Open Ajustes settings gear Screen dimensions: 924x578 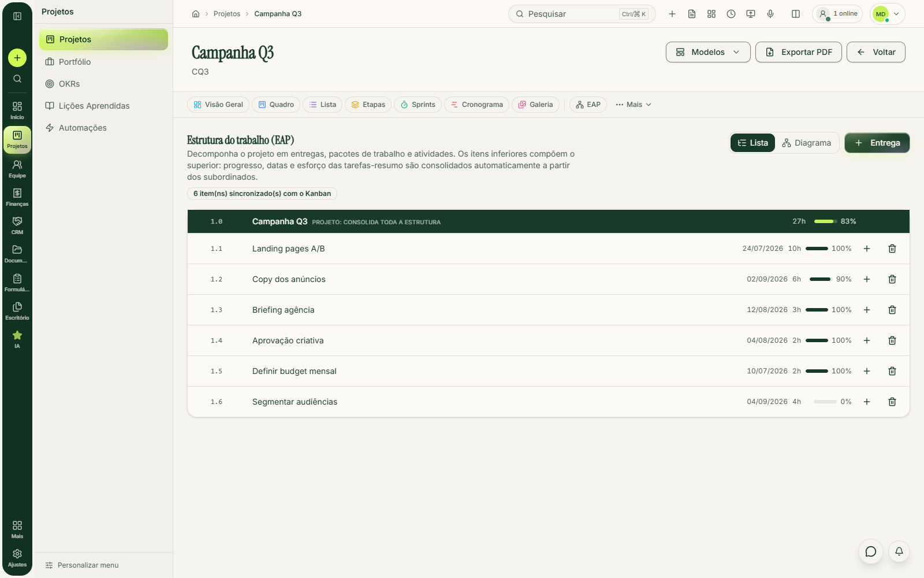click(x=17, y=558)
